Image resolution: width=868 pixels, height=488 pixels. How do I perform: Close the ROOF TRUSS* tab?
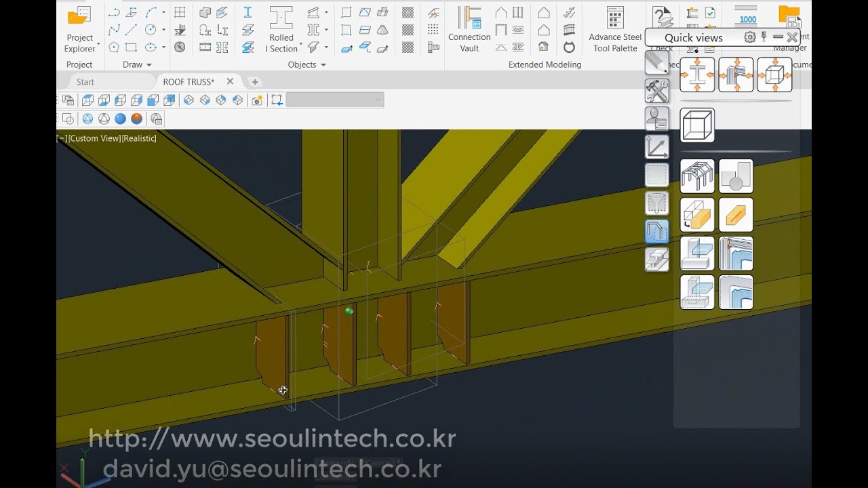[230, 81]
